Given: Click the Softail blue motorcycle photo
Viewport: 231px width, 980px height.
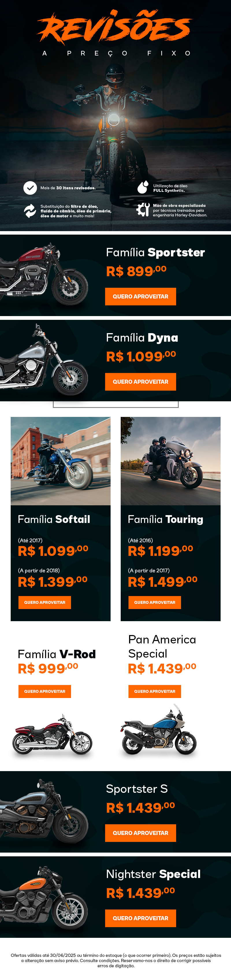Looking at the screenshot, I should 60,461.
